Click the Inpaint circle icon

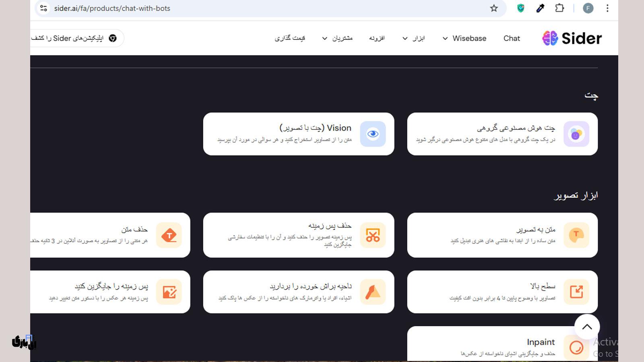coord(576,347)
